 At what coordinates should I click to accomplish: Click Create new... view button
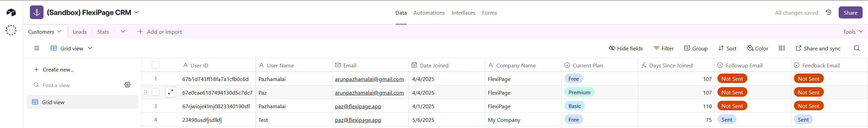click(54, 69)
